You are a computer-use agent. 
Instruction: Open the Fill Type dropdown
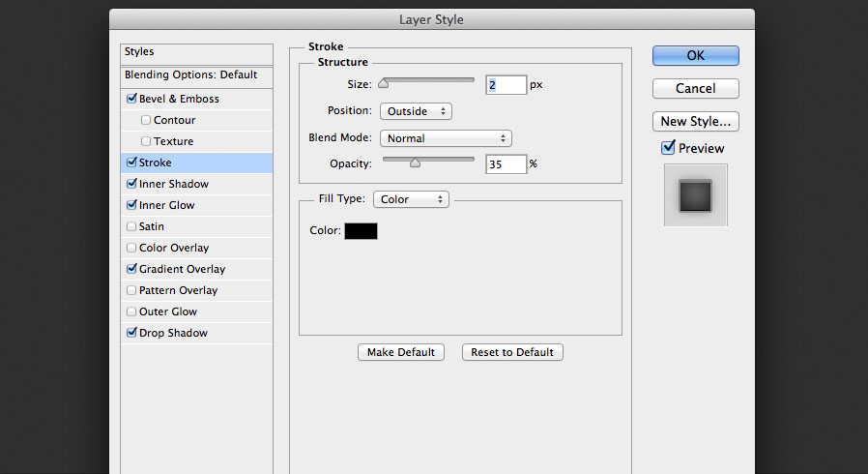[411, 199]
